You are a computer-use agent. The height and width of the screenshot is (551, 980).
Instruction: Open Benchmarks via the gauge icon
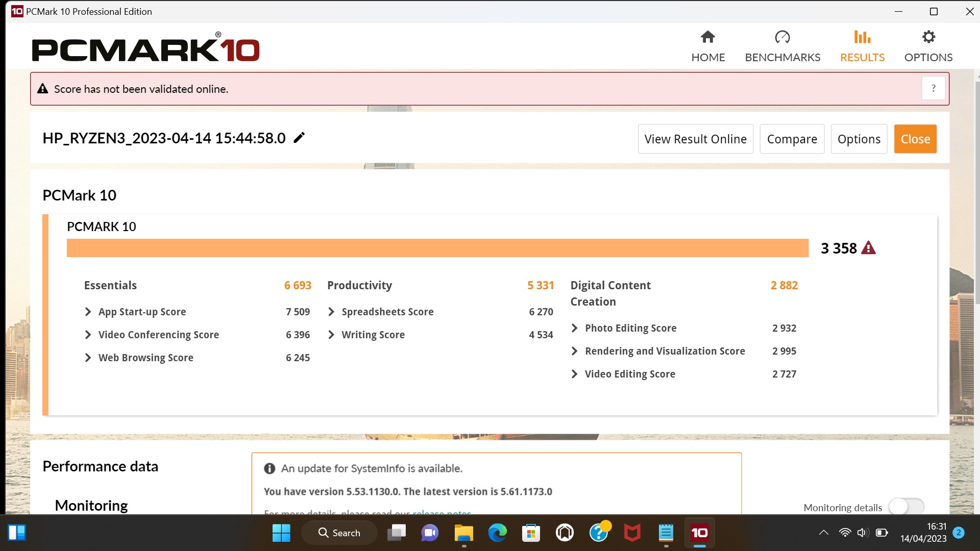click(x=782, y=37)
